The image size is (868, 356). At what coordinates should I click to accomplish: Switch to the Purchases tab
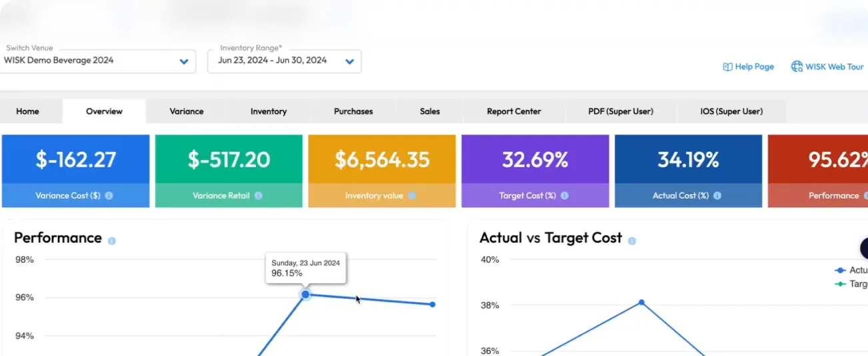[x=353, y=111]
